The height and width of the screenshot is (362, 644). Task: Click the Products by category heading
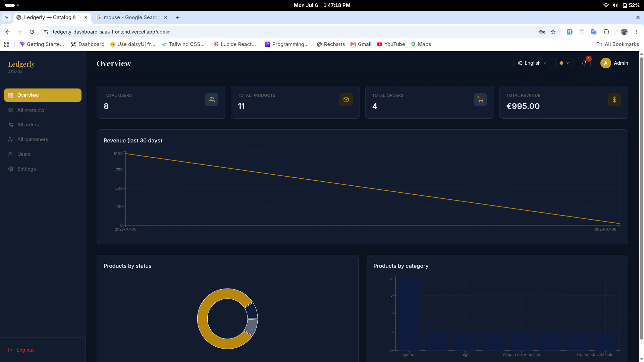401,266
